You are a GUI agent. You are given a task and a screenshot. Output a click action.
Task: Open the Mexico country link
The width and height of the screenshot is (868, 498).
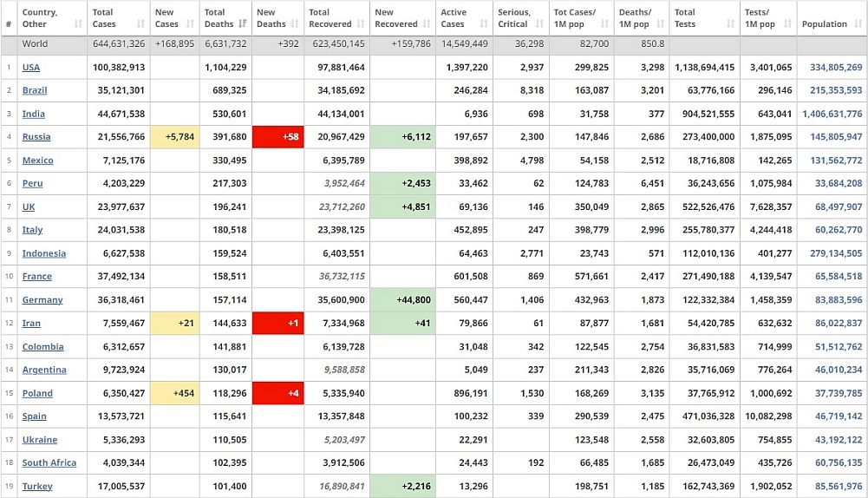(37, 161)
